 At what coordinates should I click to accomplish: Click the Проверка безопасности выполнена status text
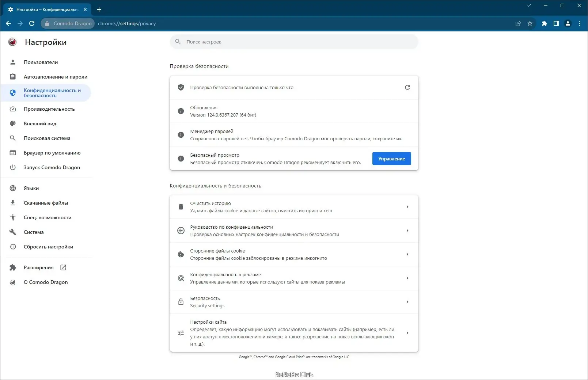[x=242, y=87]
